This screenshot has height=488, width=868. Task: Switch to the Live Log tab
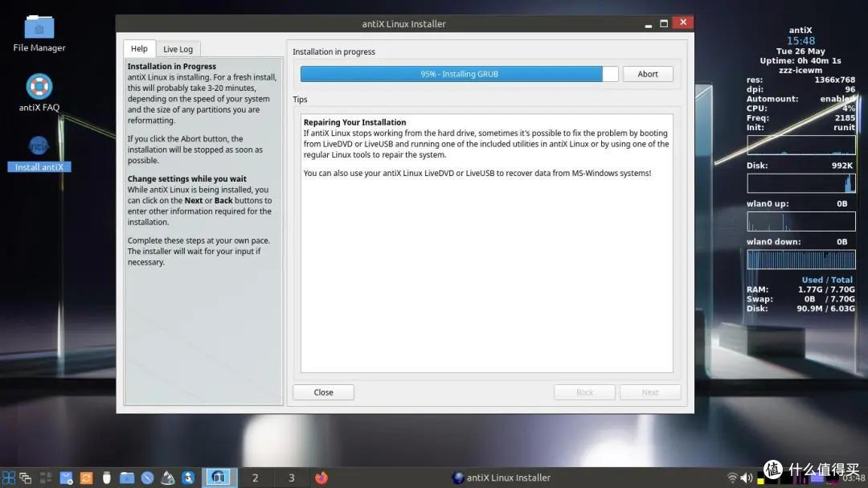coord(178,49)
